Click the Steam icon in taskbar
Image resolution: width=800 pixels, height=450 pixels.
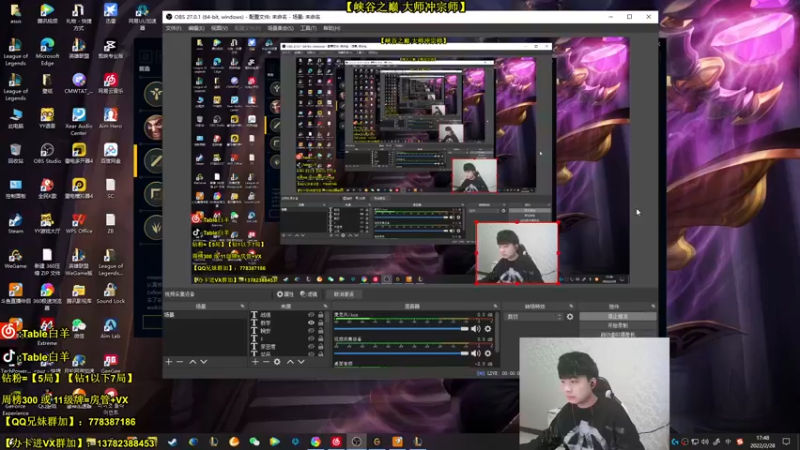tap(172, 442)
